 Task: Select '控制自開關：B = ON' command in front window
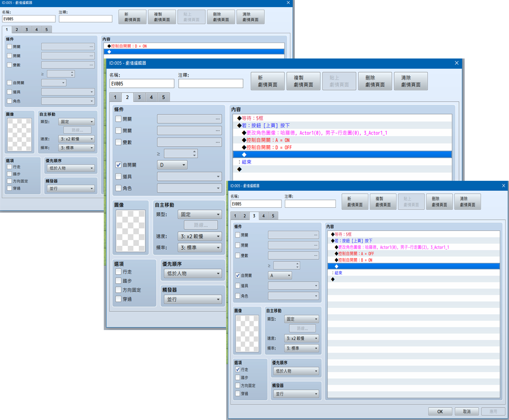pos(414,260)
